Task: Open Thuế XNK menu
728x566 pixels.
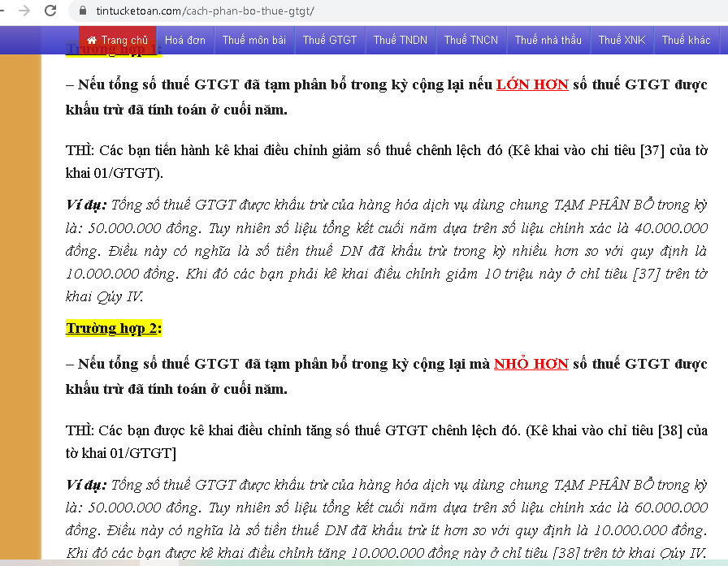Action: point(622,41)
